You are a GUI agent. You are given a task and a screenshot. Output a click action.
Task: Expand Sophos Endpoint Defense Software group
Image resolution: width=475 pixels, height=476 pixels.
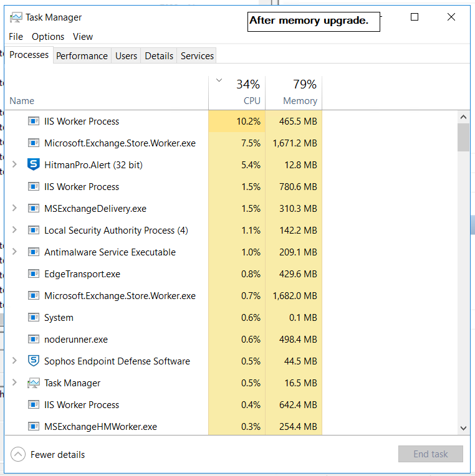coord(14,361)
